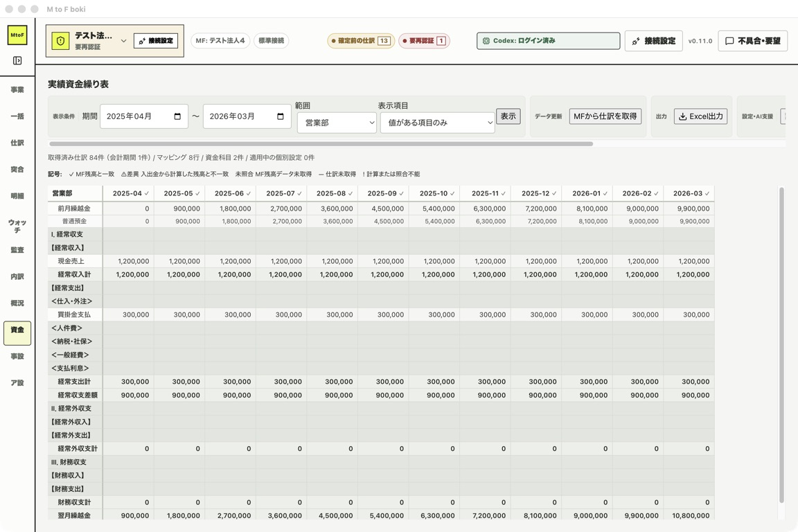This screenshot has height=532, width=798.
Task: Open the calendar picker for 2026年03月
Action: [280, 116]
